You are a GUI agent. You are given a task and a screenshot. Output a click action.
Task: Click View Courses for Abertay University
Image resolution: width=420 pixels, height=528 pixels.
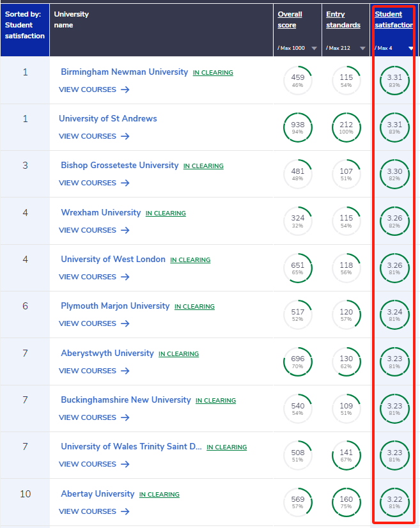[95, 511]
